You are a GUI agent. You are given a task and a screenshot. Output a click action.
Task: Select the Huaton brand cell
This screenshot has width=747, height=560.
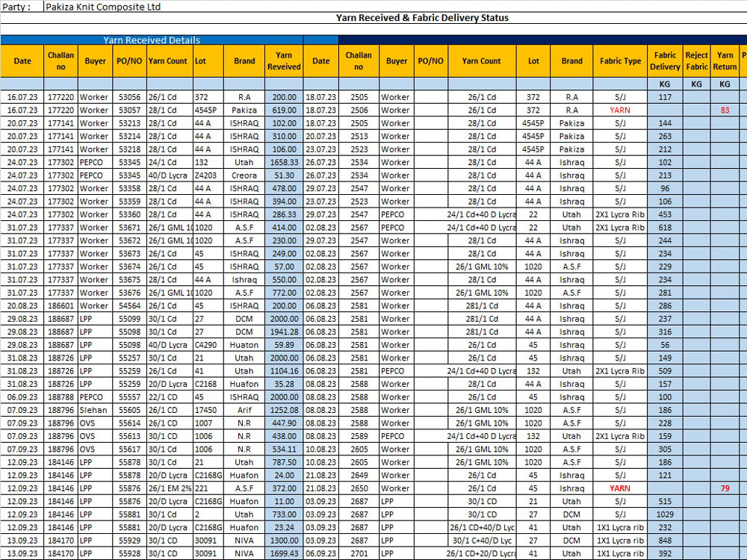coord(244,345)
